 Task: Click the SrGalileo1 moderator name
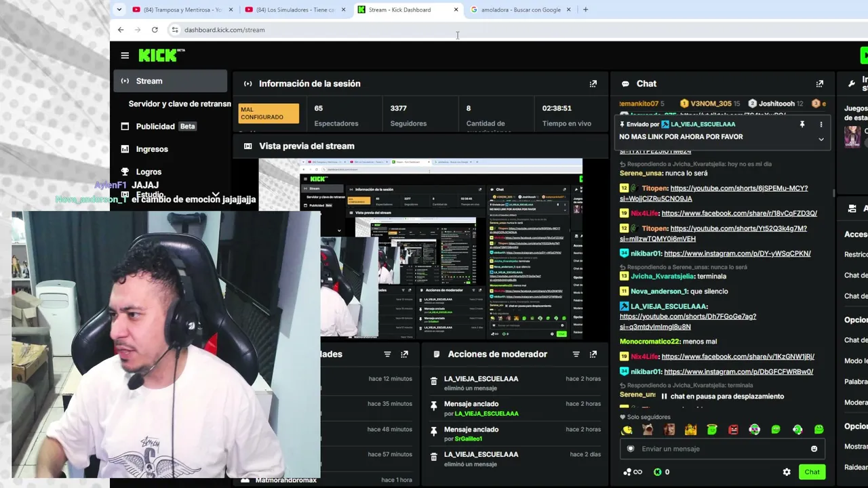click(x=469, y=439)
